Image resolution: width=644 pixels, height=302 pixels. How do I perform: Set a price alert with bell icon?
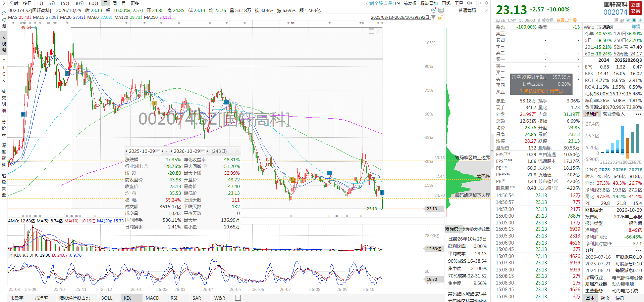(x=634, y=20)
